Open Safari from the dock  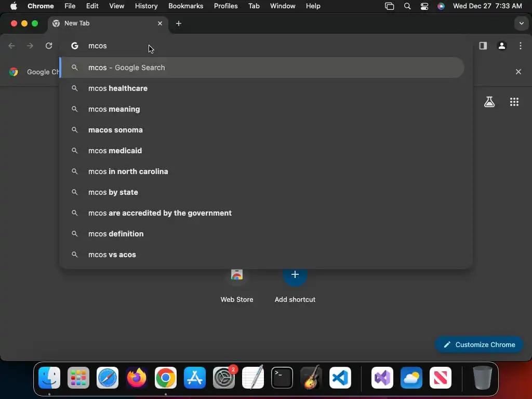point(108,378)
